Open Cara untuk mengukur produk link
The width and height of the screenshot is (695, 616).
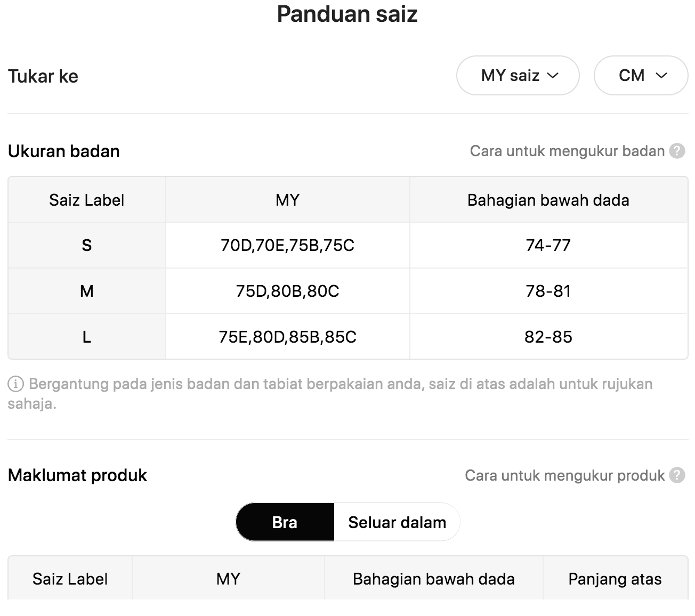coord(564,475)
